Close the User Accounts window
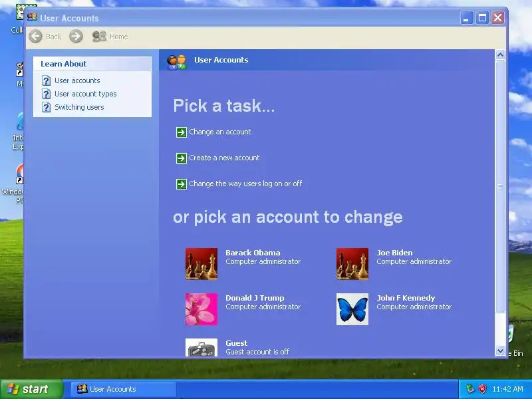Image resolution: width=532 pixels, height=399 pixels. 497,18
